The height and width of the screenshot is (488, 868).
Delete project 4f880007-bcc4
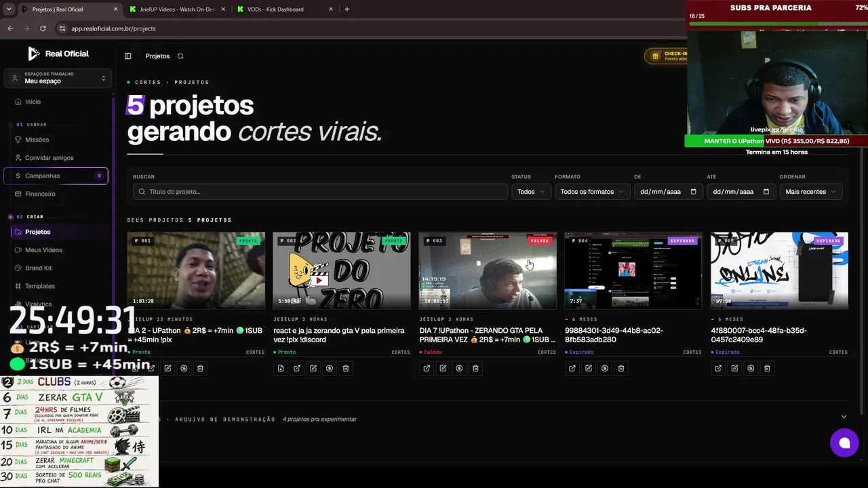tap(767, 368)
